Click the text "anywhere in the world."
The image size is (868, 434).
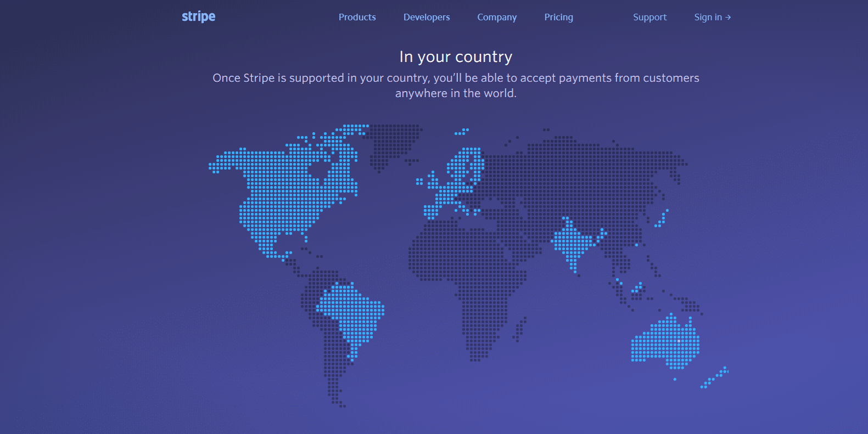click(x=456, y=93)
